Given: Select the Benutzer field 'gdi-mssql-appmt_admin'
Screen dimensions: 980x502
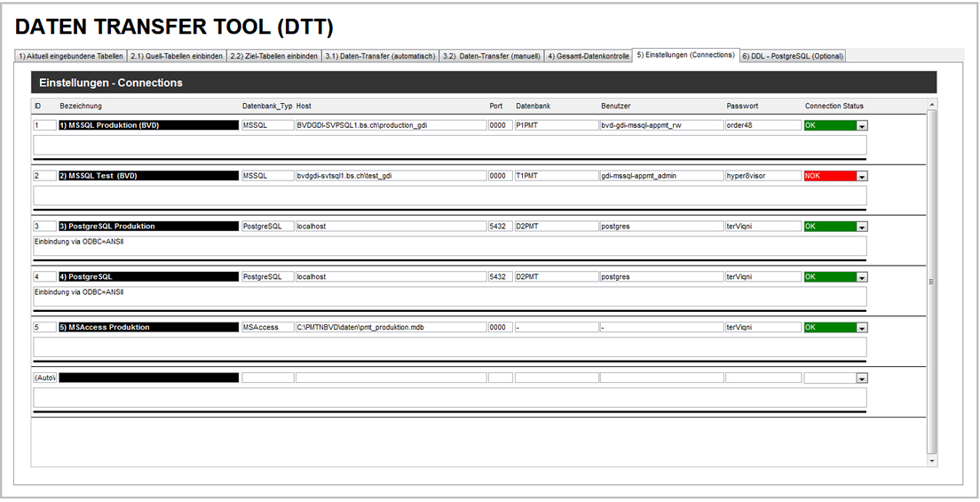Looking at the screenshot, I should 660,176.
